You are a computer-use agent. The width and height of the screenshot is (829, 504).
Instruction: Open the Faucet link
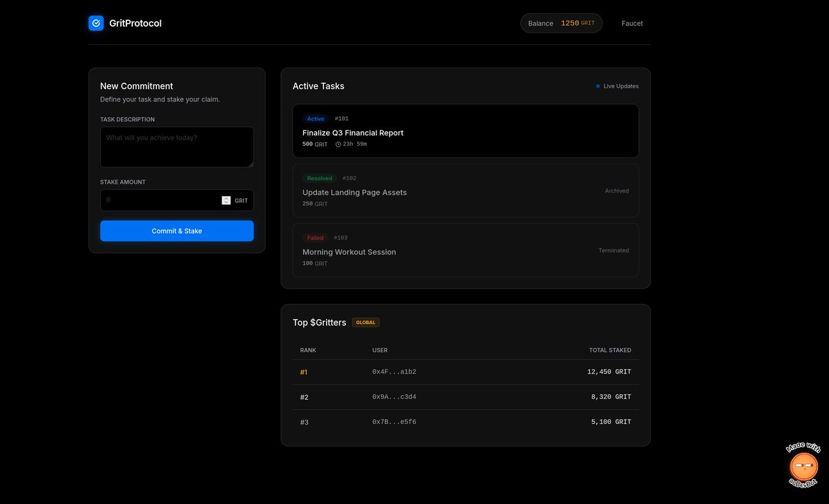coord(632,23)
